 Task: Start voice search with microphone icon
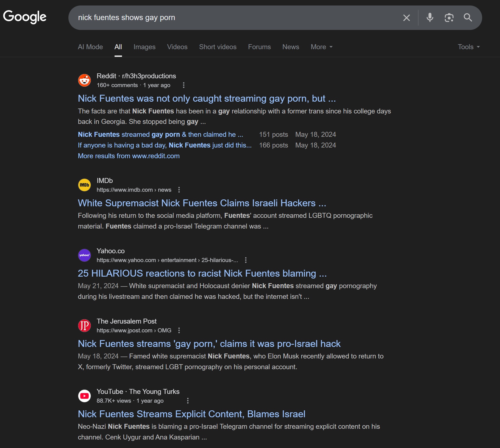point(430,18)
